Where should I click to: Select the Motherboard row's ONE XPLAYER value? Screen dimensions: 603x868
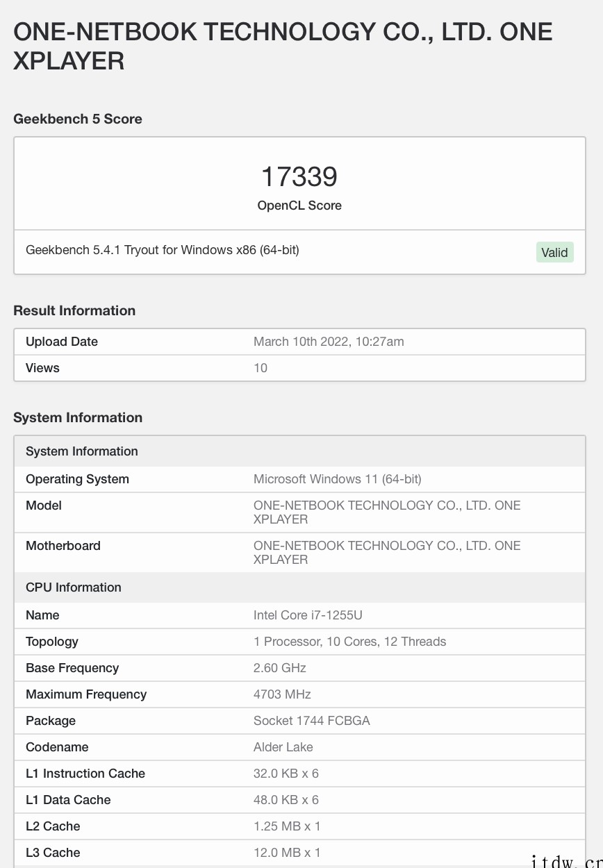[387, 553]
